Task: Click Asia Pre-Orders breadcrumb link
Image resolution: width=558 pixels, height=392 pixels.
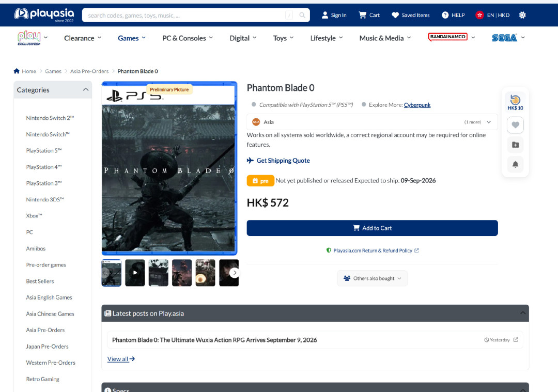Action: coord(89,71)
